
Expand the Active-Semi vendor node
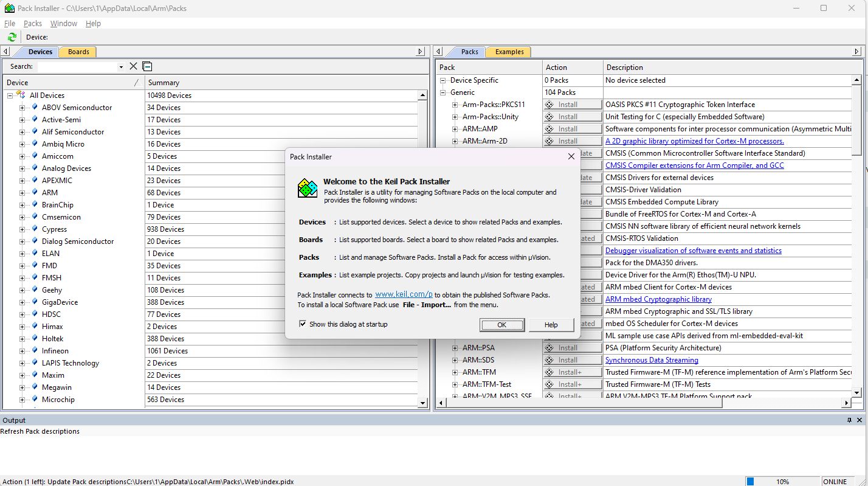tap(22, 120)
